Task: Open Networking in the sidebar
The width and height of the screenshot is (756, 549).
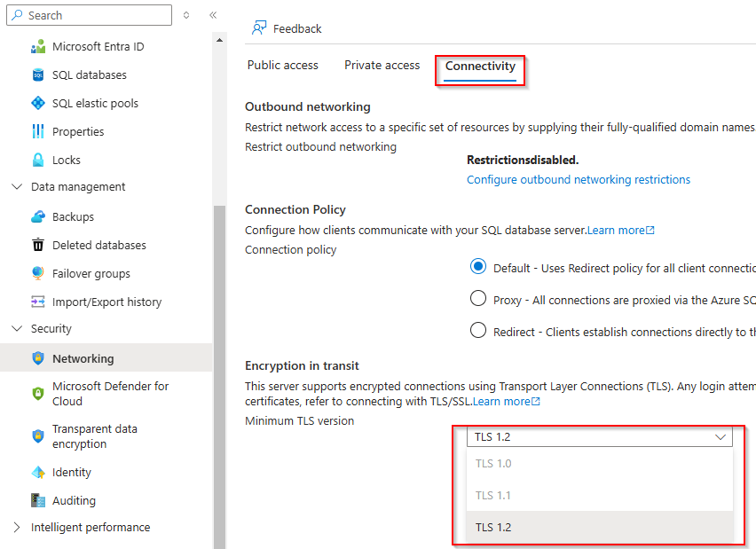Action: coord(106,358)
